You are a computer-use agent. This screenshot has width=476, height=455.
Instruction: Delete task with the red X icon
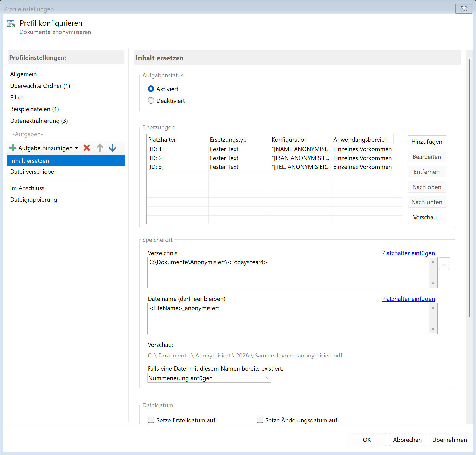click(87, 148)
